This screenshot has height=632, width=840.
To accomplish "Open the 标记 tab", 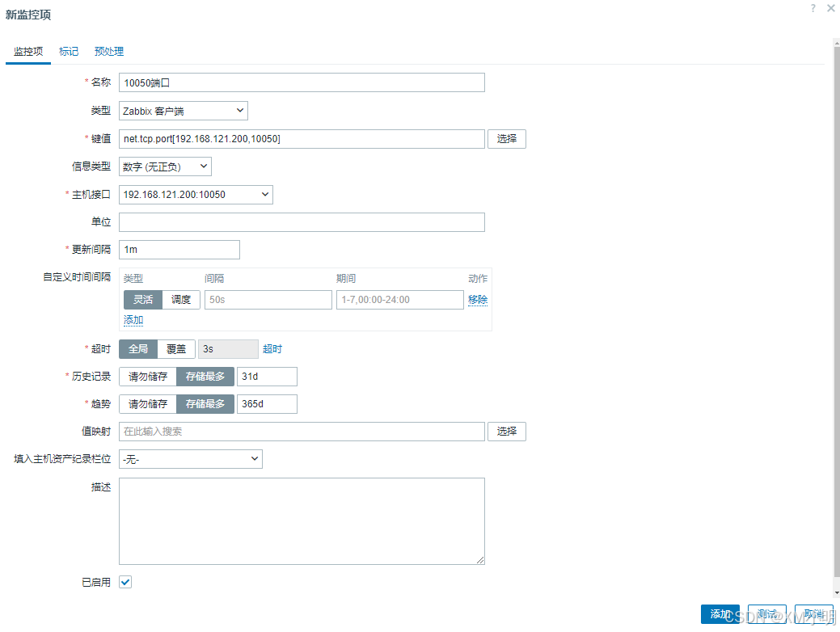I will [x=69, y=52].
